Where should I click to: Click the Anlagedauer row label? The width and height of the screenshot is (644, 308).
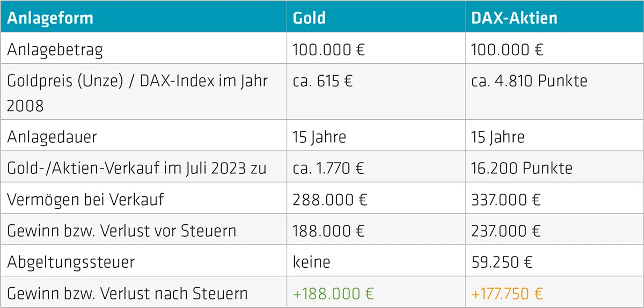coord(52,137)
